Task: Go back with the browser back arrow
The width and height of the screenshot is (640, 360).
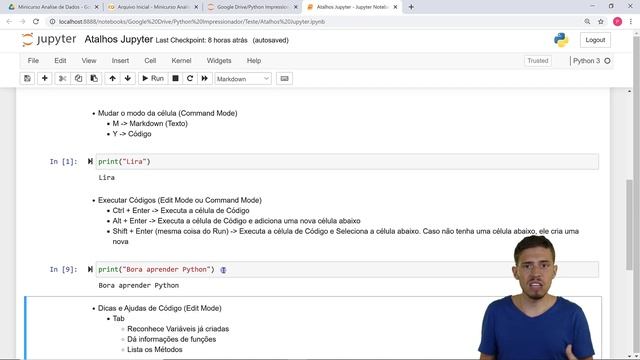Action: coord(9,22)
